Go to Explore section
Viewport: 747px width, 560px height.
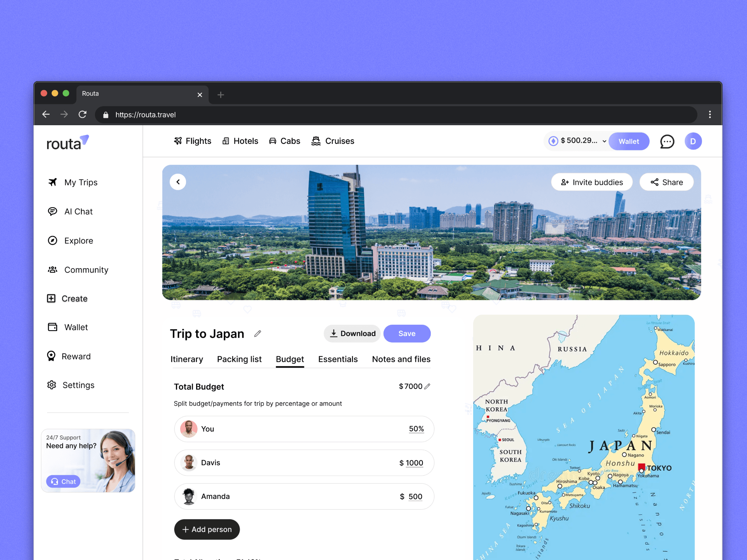(x=70, y=241)
